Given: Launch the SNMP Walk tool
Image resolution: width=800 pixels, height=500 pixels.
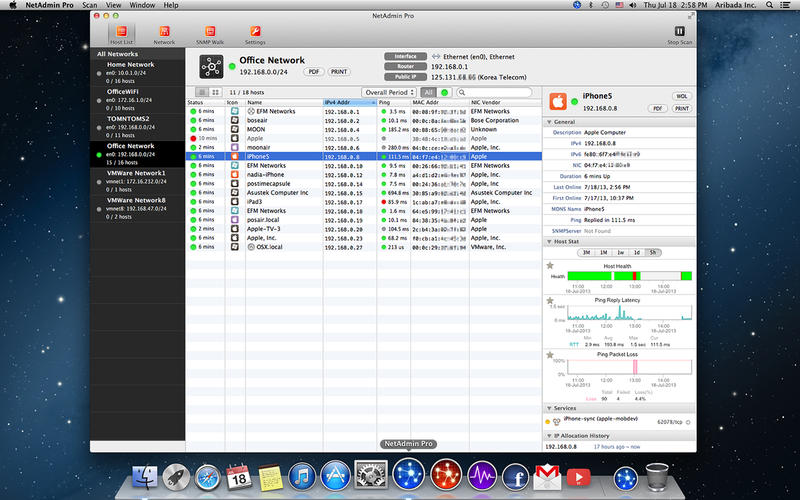Looking at the screenshot, I should point(210,34).
